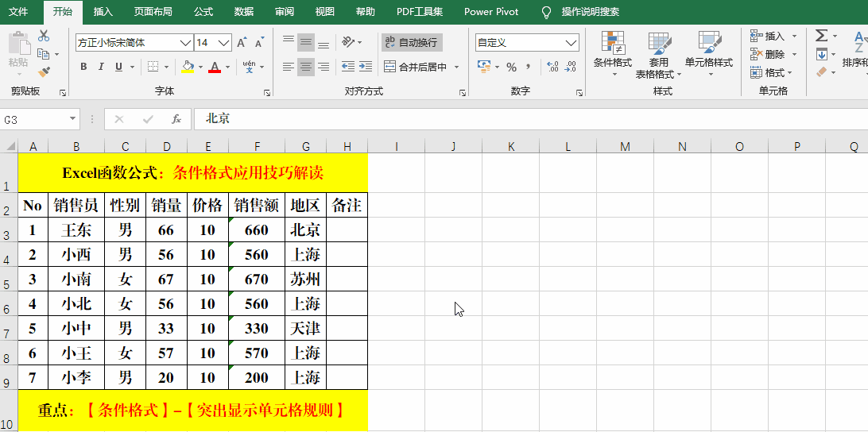Click the accounting number format icon

pyautogui.click(x=484, y=67)
